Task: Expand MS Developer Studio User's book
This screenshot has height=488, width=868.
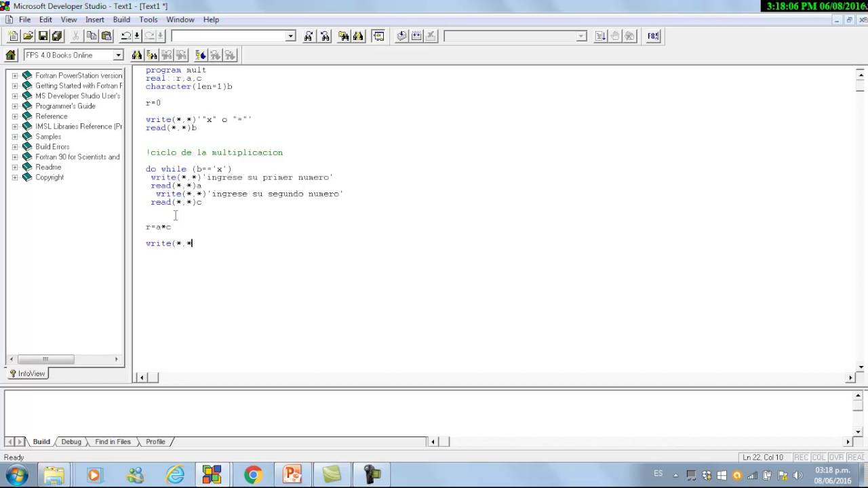Action: point(15,96)
